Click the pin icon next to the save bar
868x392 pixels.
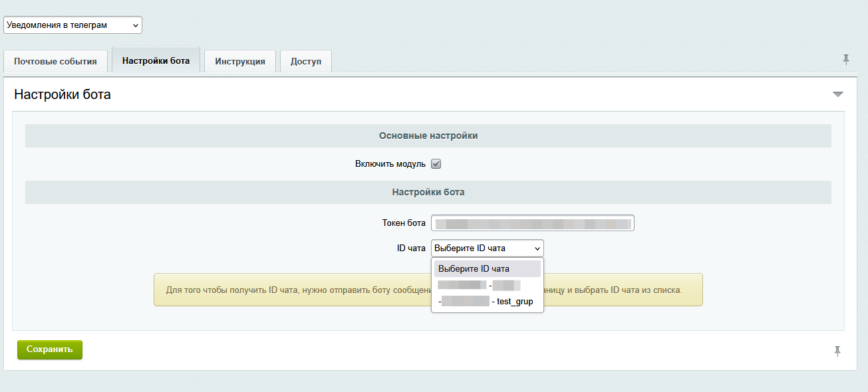[x=837, y=350]
